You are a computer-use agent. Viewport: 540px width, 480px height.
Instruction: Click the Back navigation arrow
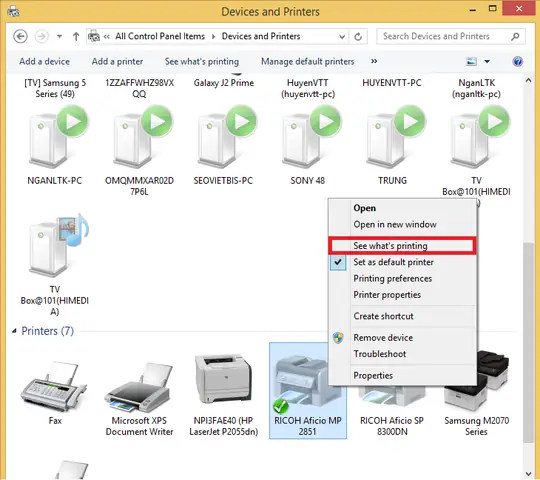click(20, 36)
